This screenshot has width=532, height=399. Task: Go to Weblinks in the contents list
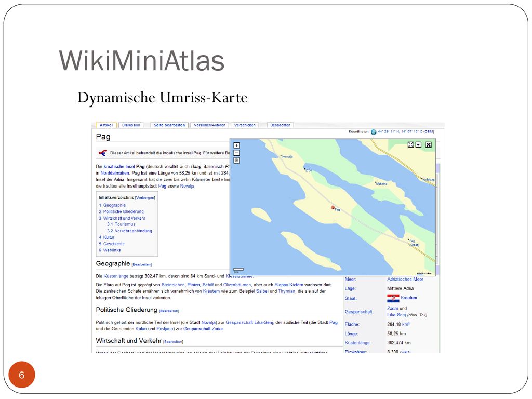pyautogui.click(x=112, y=250)
